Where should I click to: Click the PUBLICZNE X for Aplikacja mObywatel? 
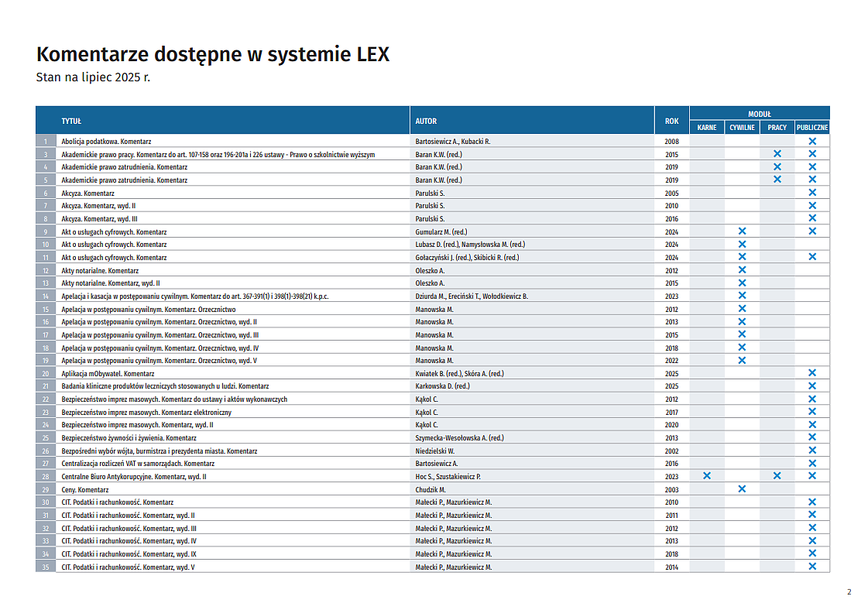(x=812, y=373)
